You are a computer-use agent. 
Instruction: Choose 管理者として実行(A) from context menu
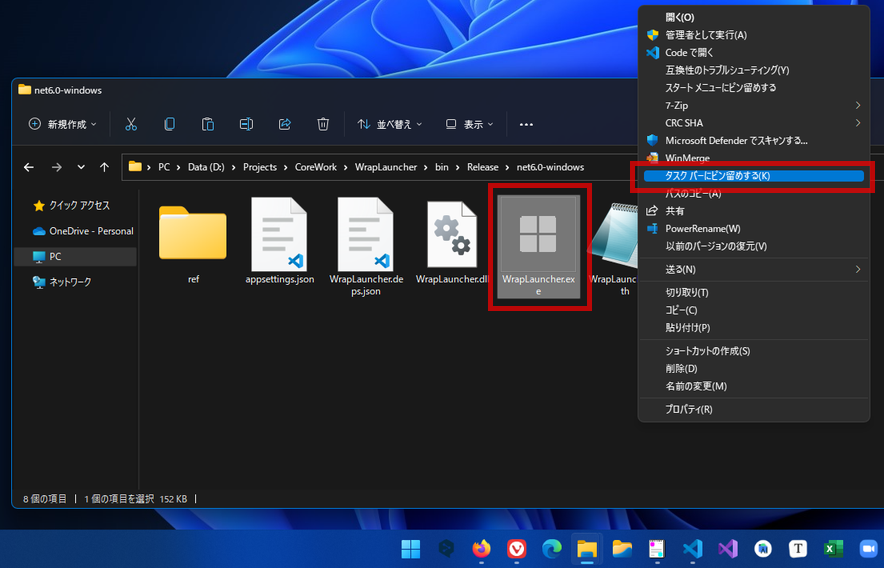pos(706,35)
